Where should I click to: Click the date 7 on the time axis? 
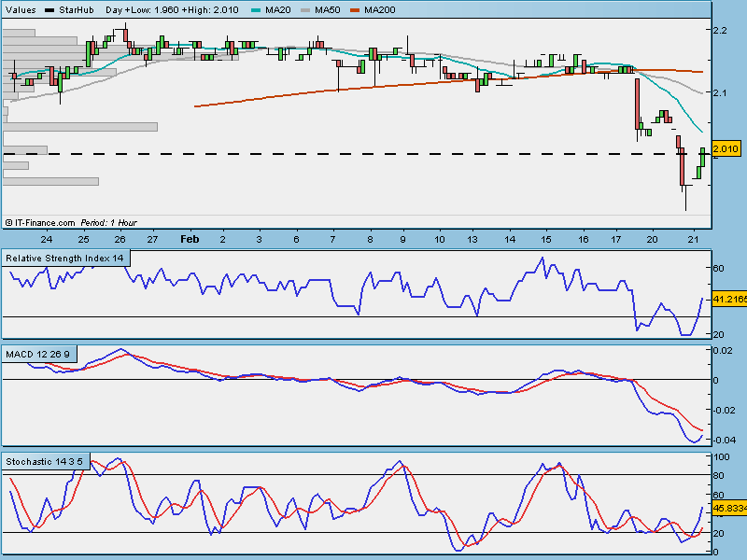click(333, 239)
